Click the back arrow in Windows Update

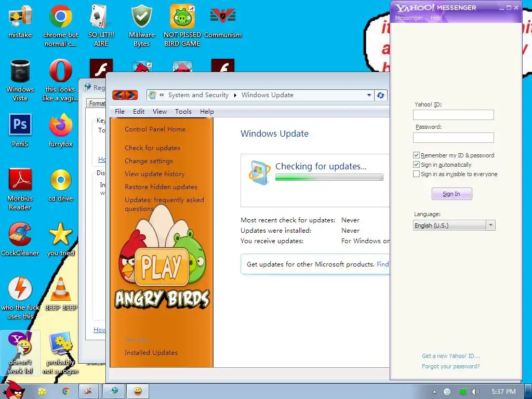(118, 95)
